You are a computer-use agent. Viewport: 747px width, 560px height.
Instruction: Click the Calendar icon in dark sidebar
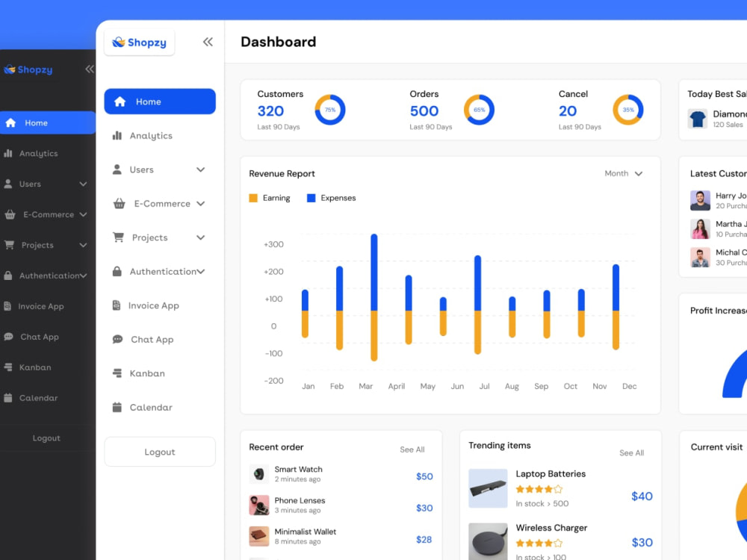point(8,398)
